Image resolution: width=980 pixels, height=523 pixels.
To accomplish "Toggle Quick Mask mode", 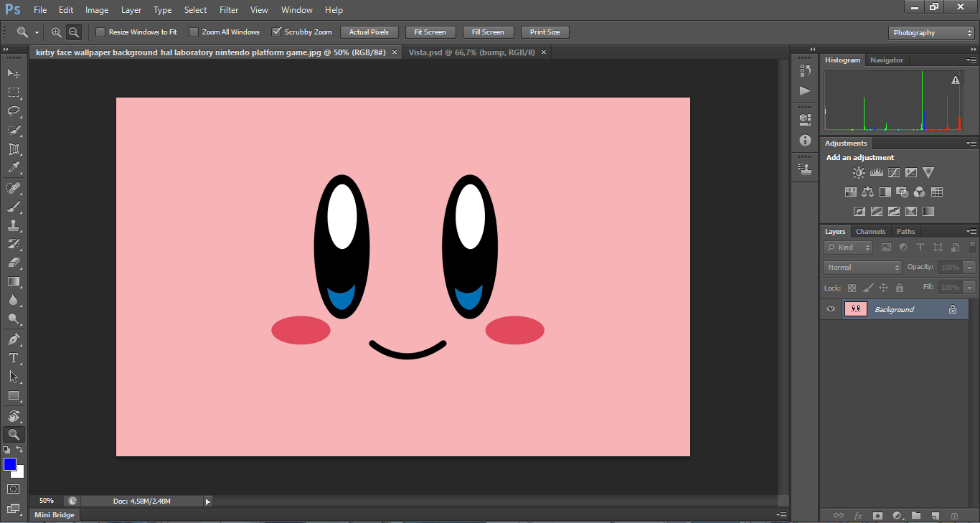I will tap(14, 489).
